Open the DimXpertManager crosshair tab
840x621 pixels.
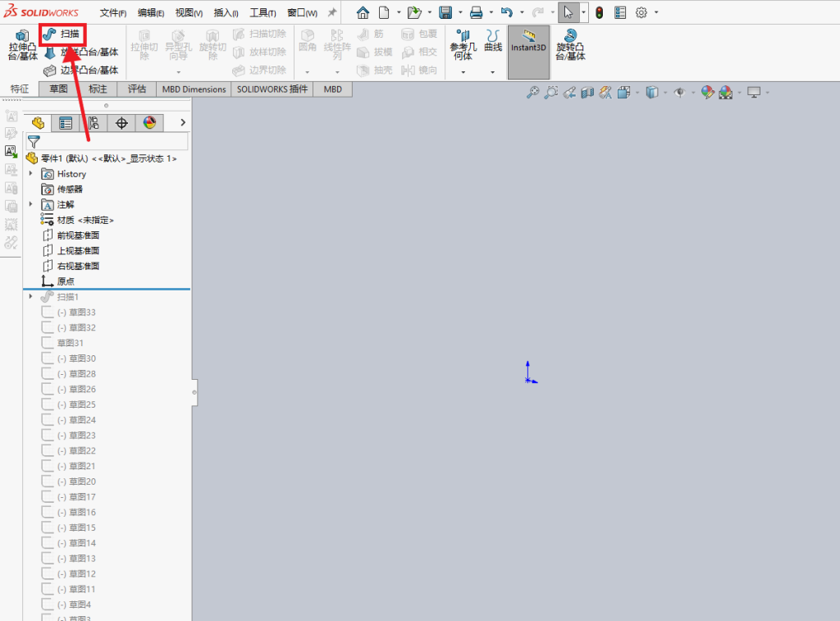pyautogui.click(x=121, y=123)
